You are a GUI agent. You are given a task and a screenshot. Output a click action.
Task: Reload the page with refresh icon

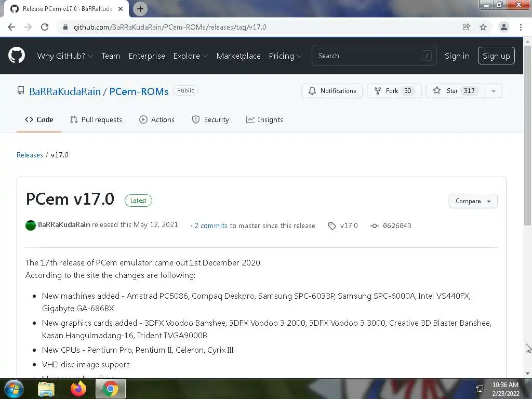(45, 27)
